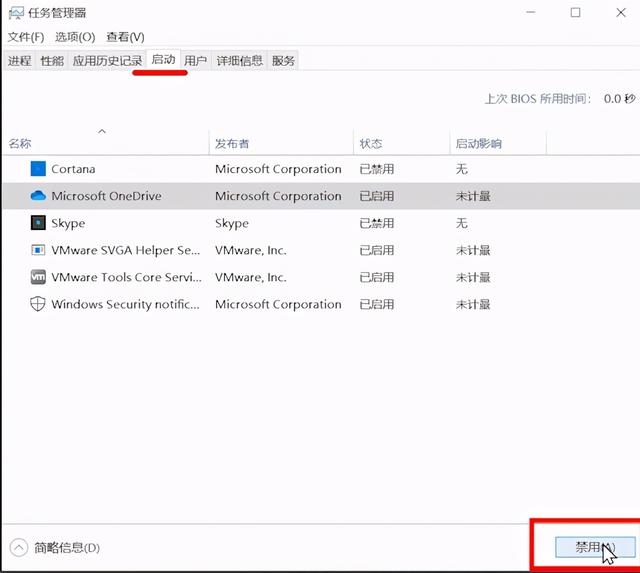Screen dimensions: 640x573
Task: Click the 简略信息(D) link text
Action: (67, 548)
